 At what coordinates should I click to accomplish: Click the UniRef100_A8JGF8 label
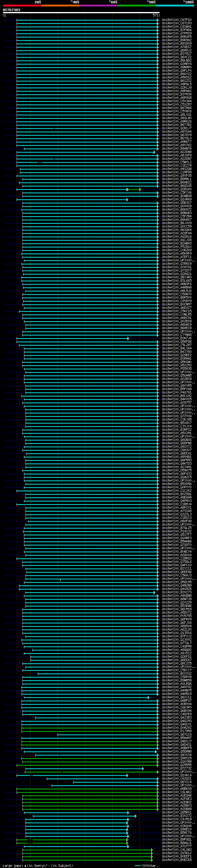pos(177,155)
